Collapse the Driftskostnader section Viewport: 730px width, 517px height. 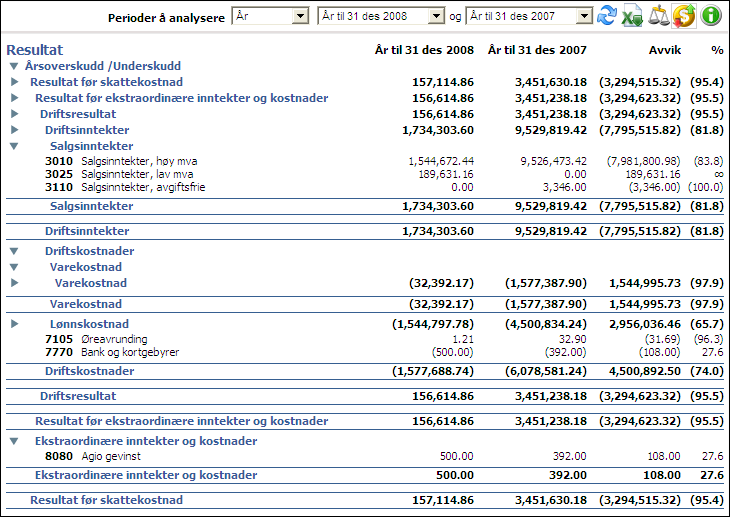click(x=14, y=251)
